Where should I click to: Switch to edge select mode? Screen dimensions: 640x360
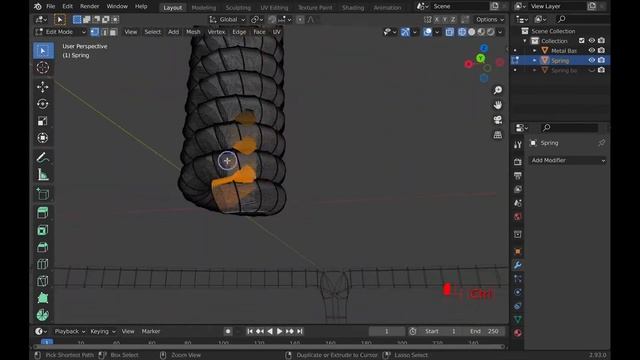tap(104, 32)
